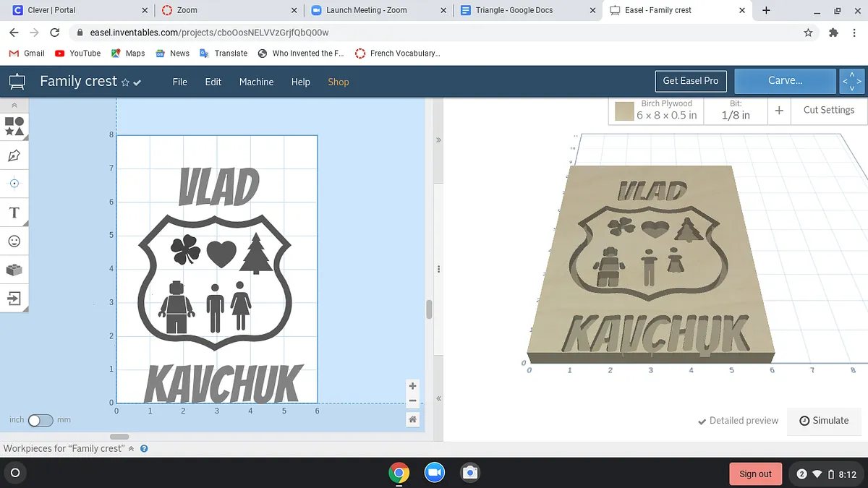This screenshot has width=868, height=488.
Task: Click the Sign out button
Action: click(x=756, y=474)
